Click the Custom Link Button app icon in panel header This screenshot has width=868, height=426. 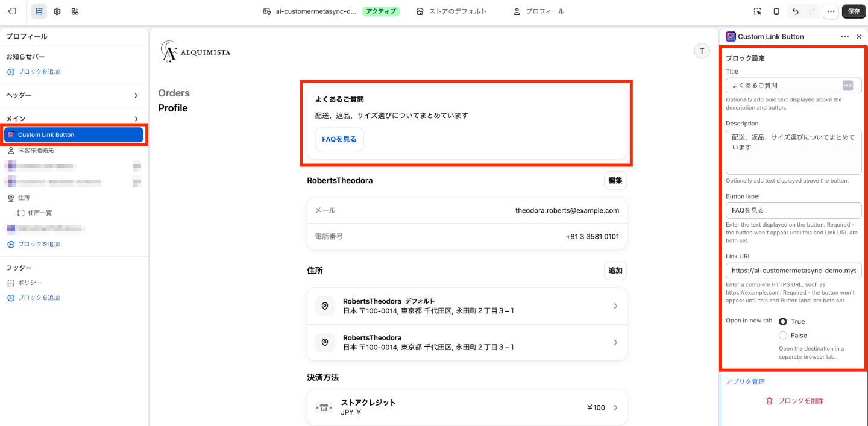pyautogui.click(x=731, y=36)
